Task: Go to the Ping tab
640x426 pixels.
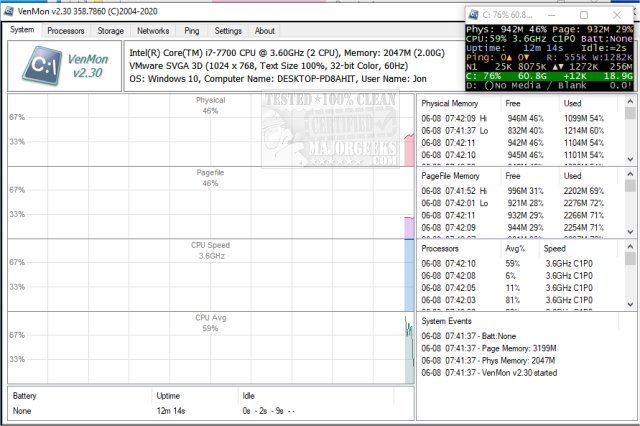Action: pyautogui.click(x=191, y=31)
